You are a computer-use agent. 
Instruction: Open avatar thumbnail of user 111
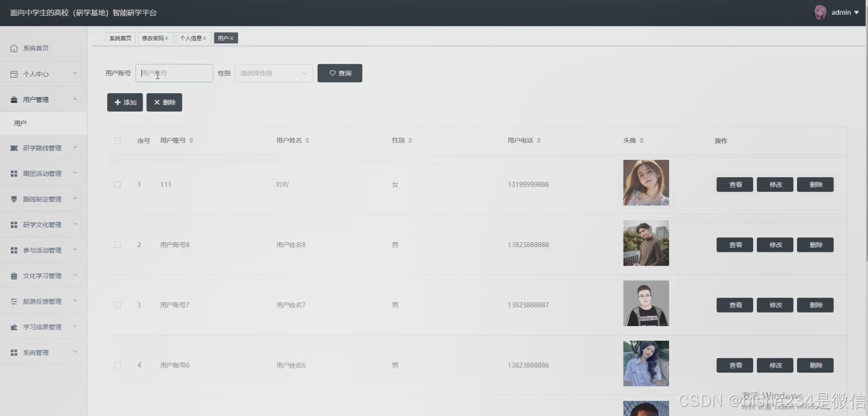(x=646, y=183)
